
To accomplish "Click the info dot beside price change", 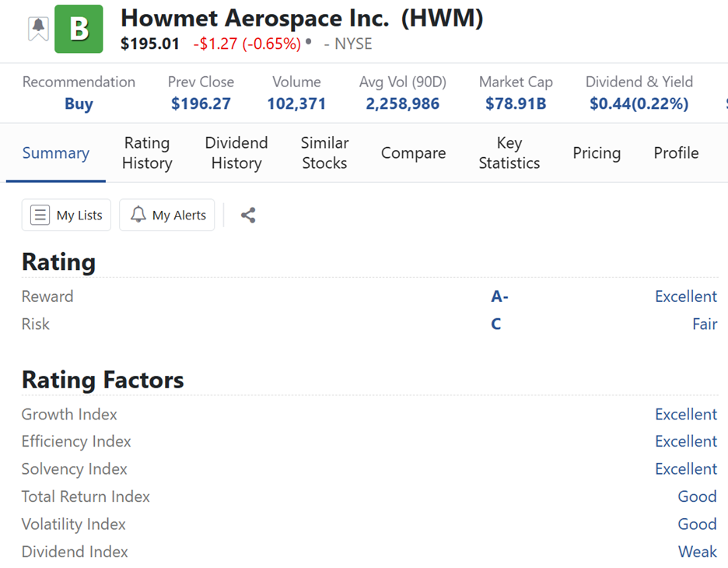I will pos(309,41).
